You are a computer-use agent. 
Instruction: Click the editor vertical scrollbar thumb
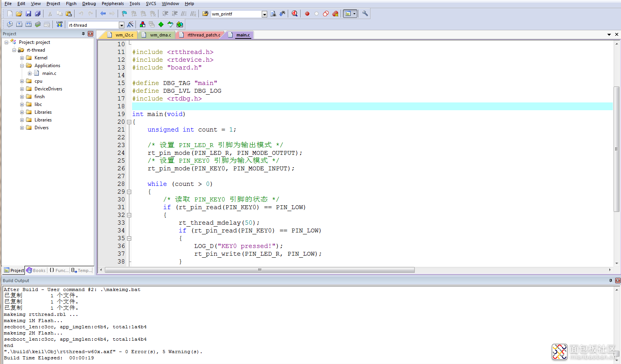pyautogui.click(x=616, y=149)
